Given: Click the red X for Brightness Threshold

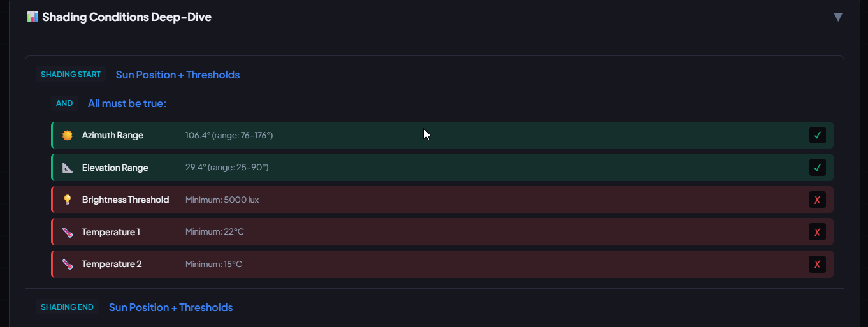Looking at the screenshot, I should click(817, 200).
